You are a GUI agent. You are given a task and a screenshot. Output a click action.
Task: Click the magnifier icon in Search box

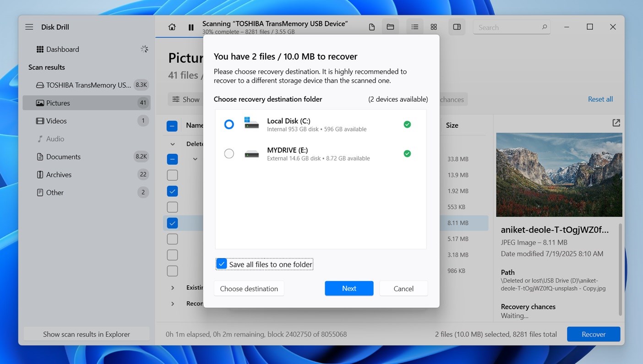(x=544, y=27)
